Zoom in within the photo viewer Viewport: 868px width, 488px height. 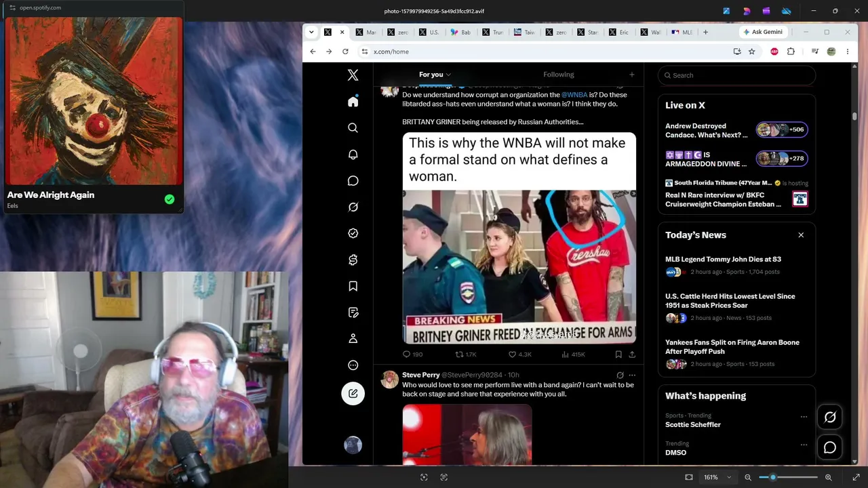coord(828,477)
